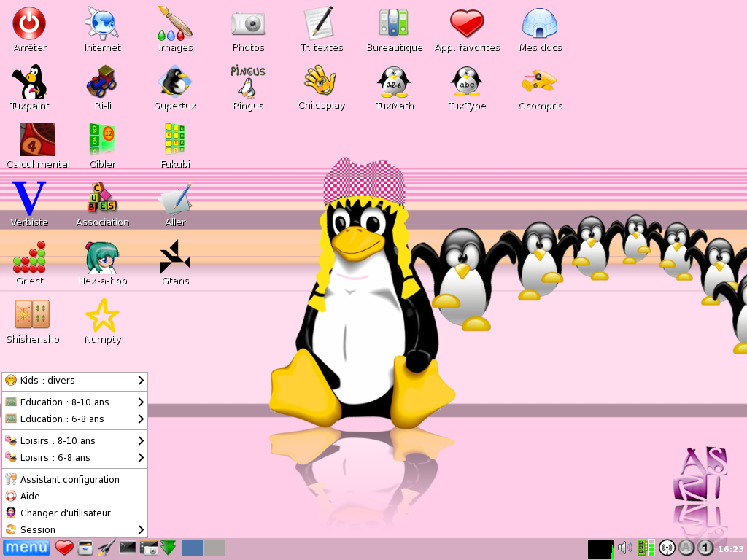Expand Loisirs : 6-8 ans submenu
Viewport: 747px width, 560px height.
pos(75,458)
